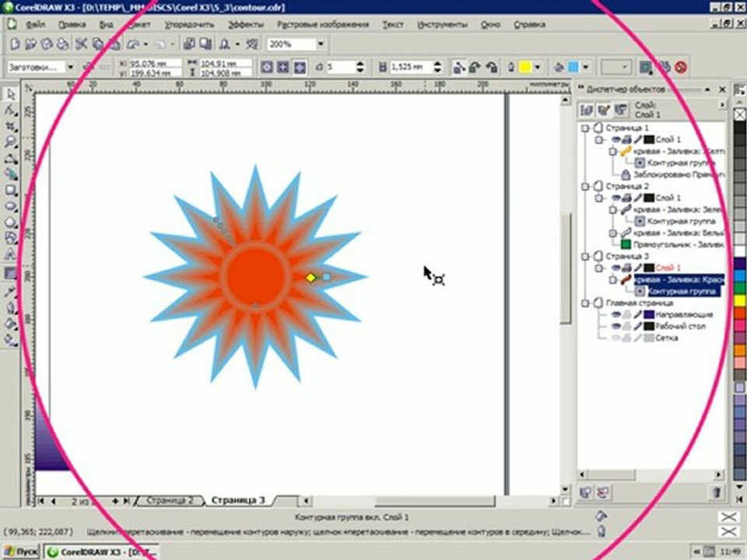Screen dimensions: 747x560
Task: Pick the green swatch in color palette
Action: point(739,288)
